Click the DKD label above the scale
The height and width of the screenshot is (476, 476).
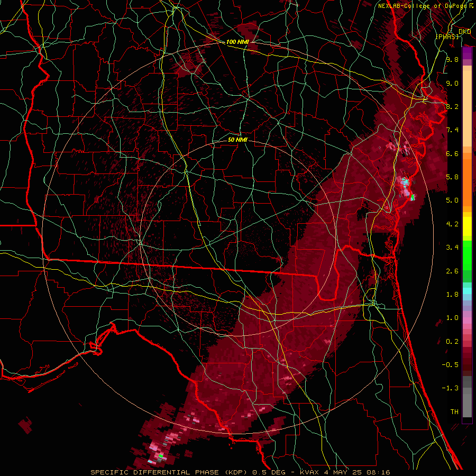pyautogui.click(x=464, y=32)
